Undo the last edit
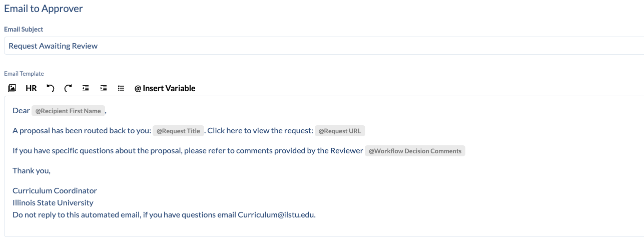Viewport: 644px width, 241px height. point(50,88)
